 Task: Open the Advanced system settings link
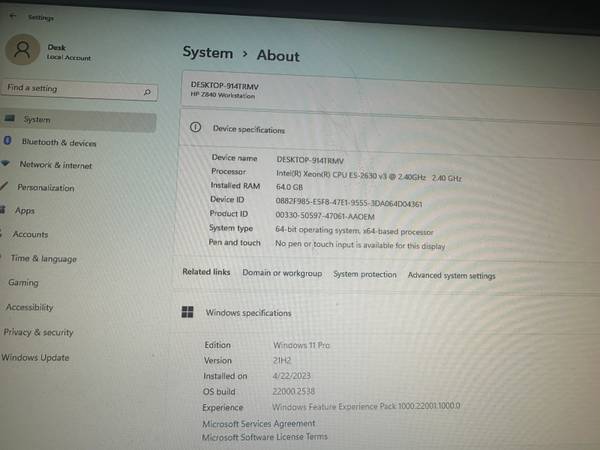(x=451, y=276)
